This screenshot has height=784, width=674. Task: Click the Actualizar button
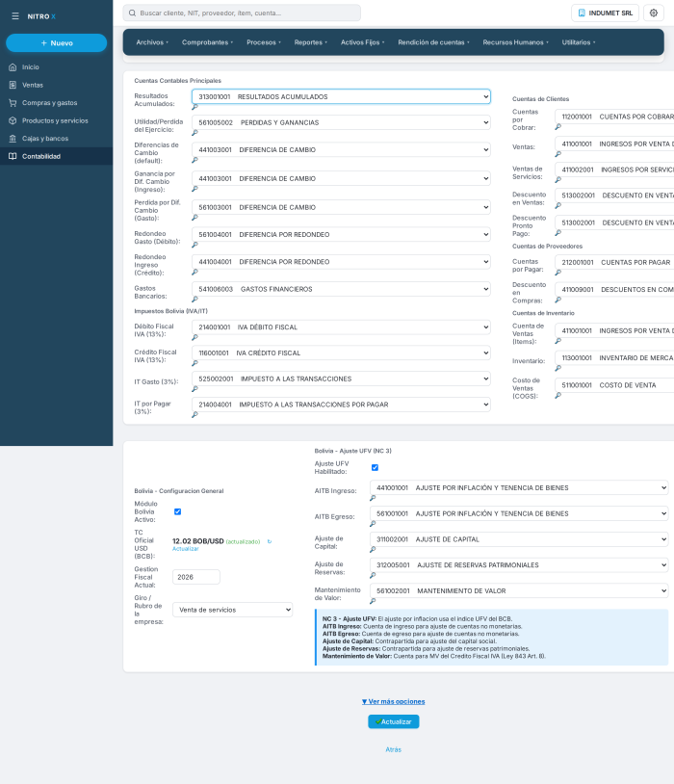[x=394, y=721]
